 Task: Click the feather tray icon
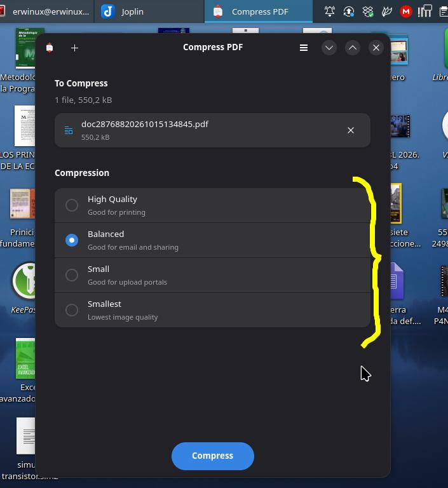click(x=386, y=12)
